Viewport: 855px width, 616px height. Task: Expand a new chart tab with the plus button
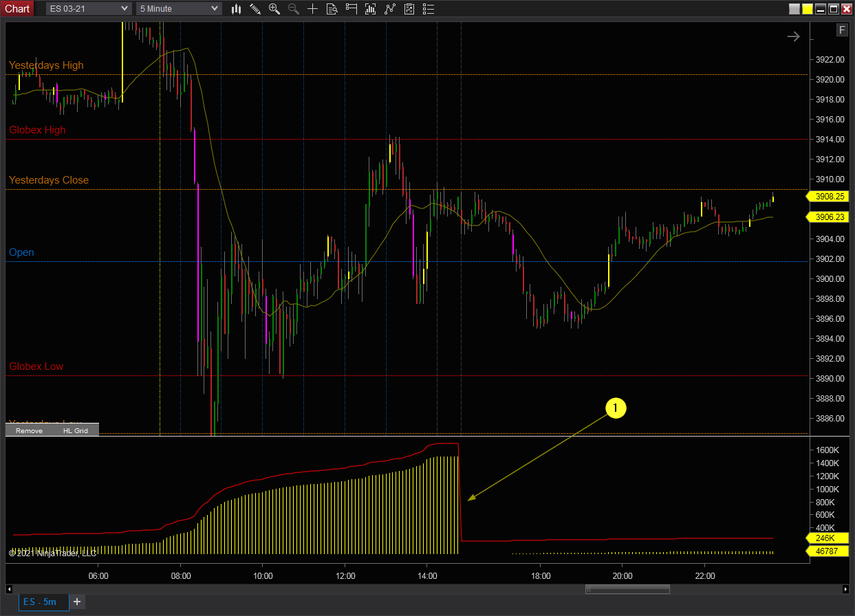click(x=77, y=602)
